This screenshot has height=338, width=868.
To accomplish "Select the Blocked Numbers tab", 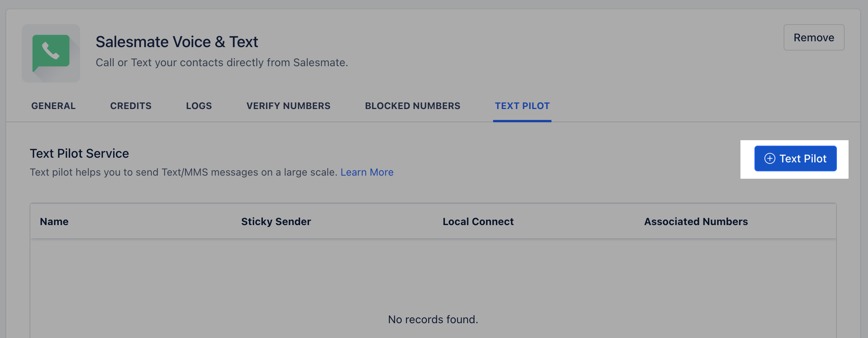I will (413, 106).
